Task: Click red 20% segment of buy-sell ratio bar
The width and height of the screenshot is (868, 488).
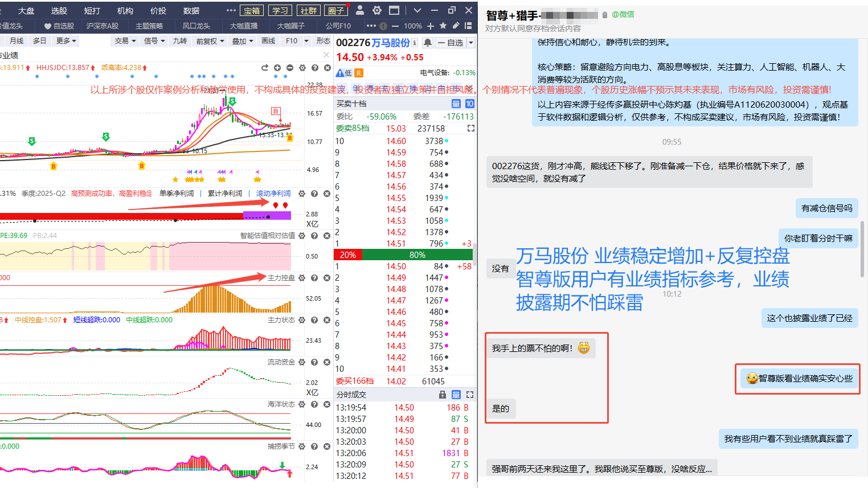Action: point(348,255)
